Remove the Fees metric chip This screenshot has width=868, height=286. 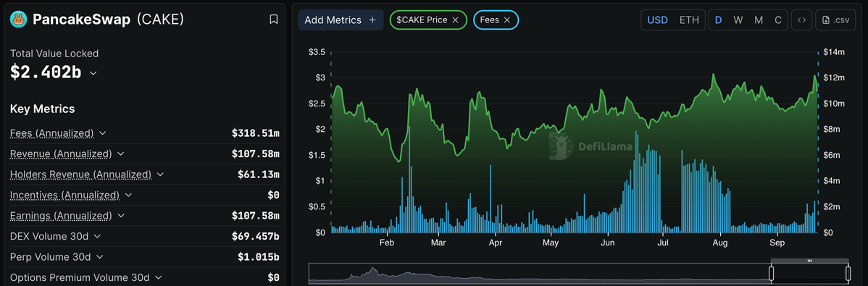tap(506, 20)
